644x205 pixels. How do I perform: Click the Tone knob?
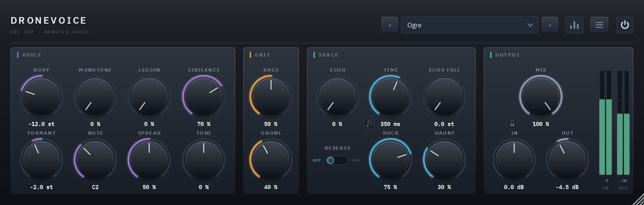pos(204,160)
